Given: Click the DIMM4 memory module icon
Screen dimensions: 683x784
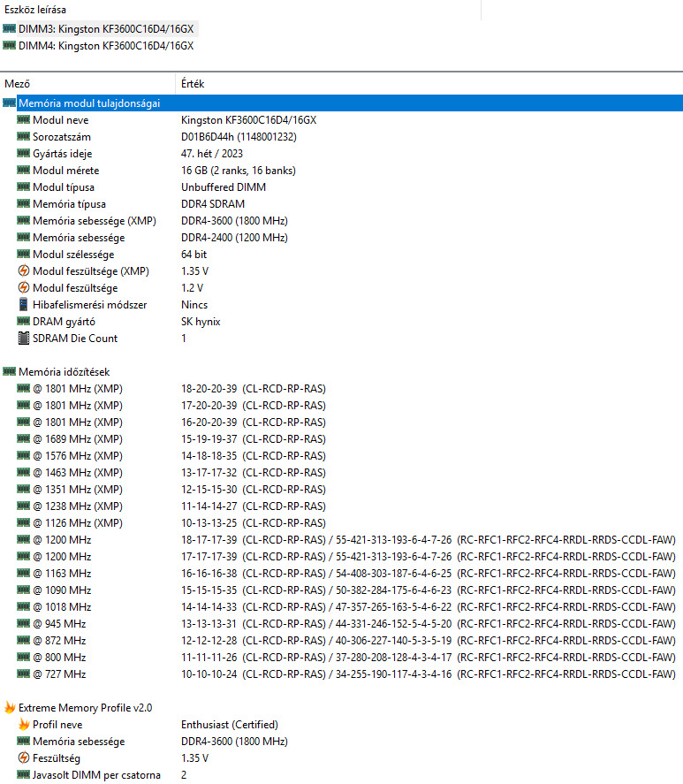Looking at the screenshot, I should [x=9, y=45].
